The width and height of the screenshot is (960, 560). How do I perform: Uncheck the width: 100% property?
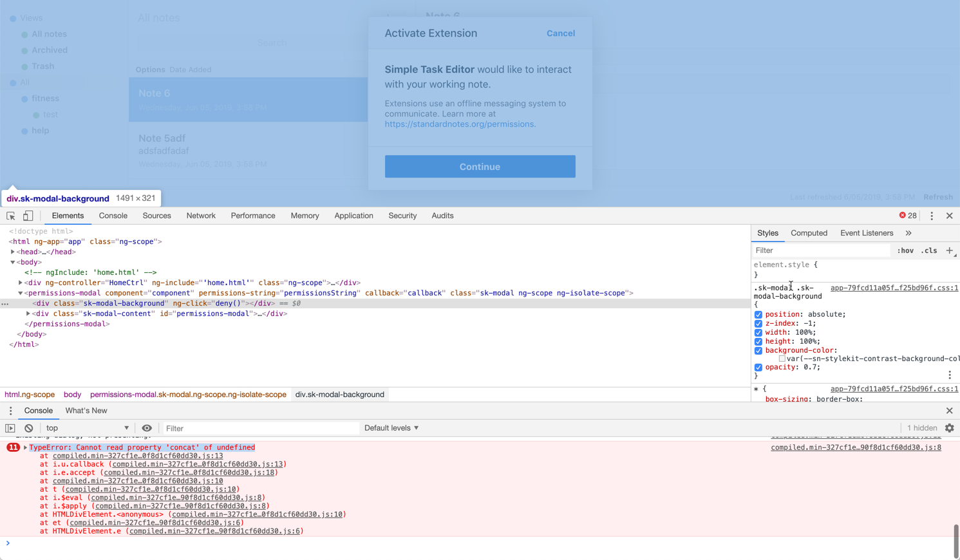pos(758,333)
